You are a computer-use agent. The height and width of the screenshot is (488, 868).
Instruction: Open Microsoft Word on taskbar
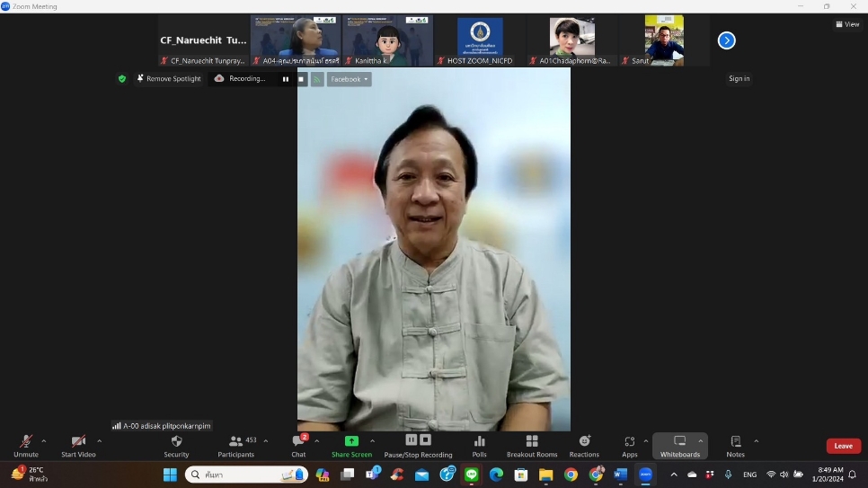coord(620,475)
